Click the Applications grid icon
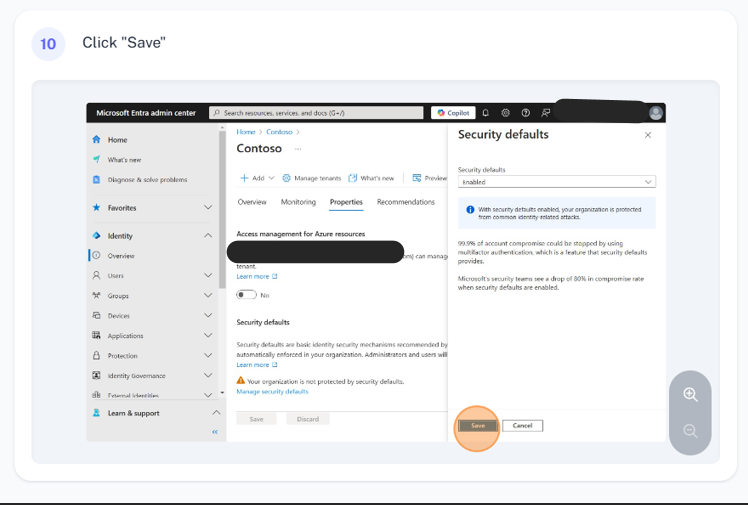The width and height of the screenshot is (748, 505). pos(96,335)
